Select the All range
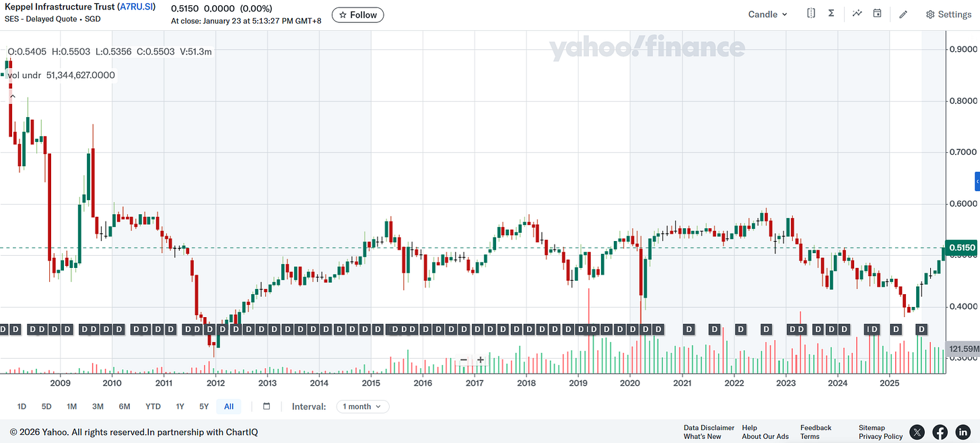Screen dimensions: 980x443 [x=229, y=407]
